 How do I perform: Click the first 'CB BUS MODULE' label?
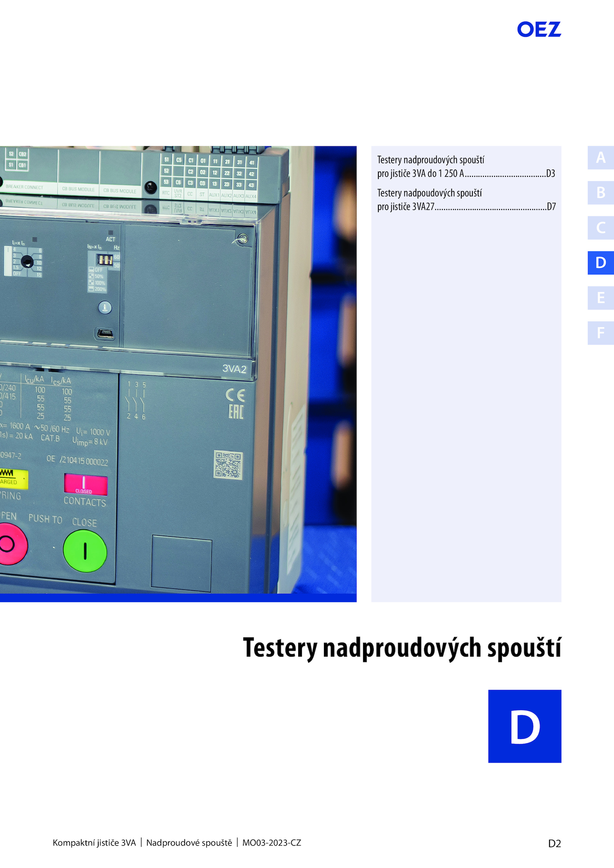pyautogui.click(x=78, y=189)
